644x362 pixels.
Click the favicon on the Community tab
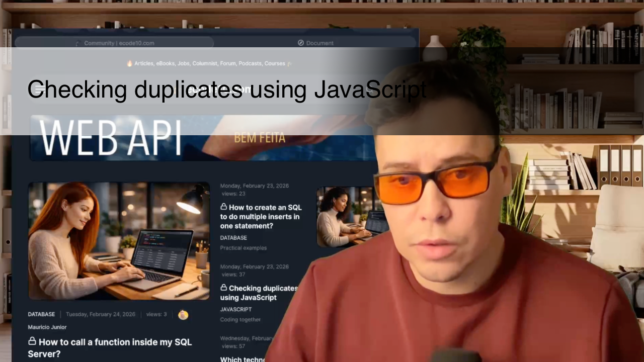tap(77, 43)
